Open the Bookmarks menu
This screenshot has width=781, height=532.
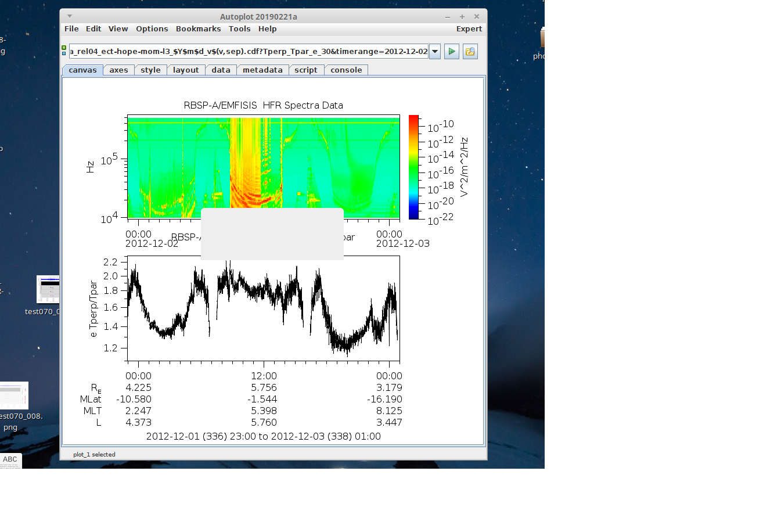pyautogui.click(x=198, y=29)
